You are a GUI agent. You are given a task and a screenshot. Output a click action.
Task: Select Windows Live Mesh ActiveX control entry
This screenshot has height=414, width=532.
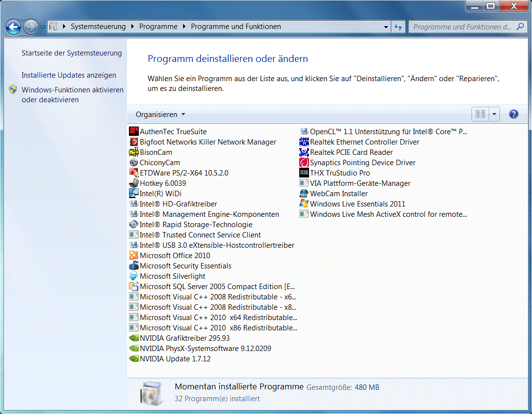(x=383, y=214)
